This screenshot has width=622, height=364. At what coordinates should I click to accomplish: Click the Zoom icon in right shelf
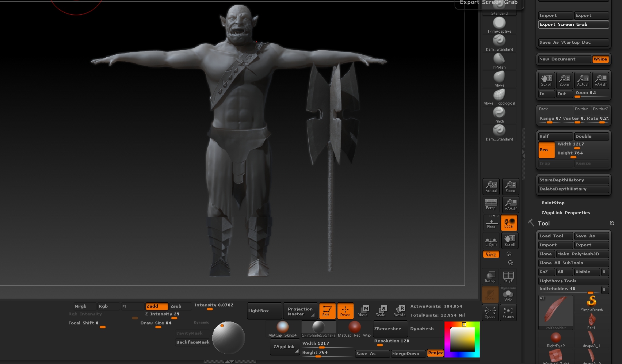(510, 187)
